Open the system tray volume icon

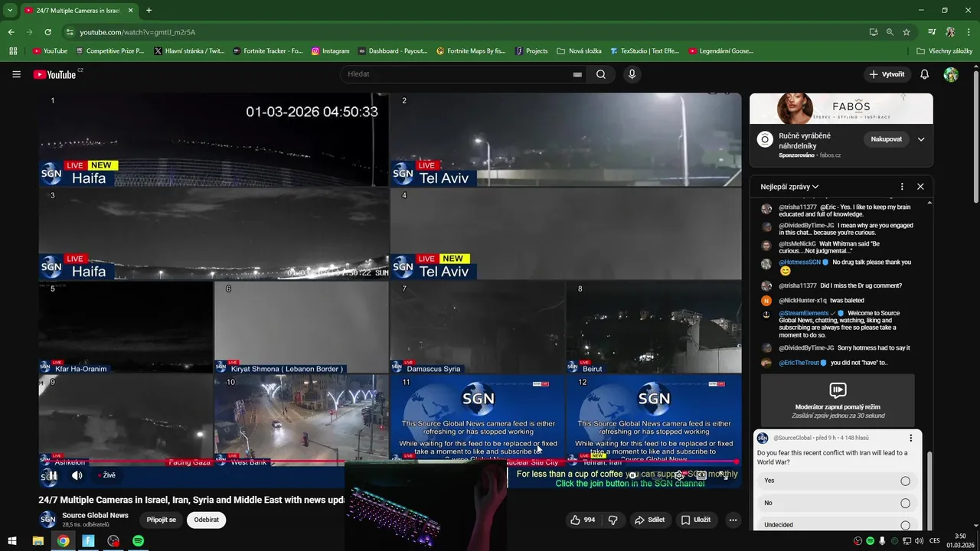pos(920,541)
